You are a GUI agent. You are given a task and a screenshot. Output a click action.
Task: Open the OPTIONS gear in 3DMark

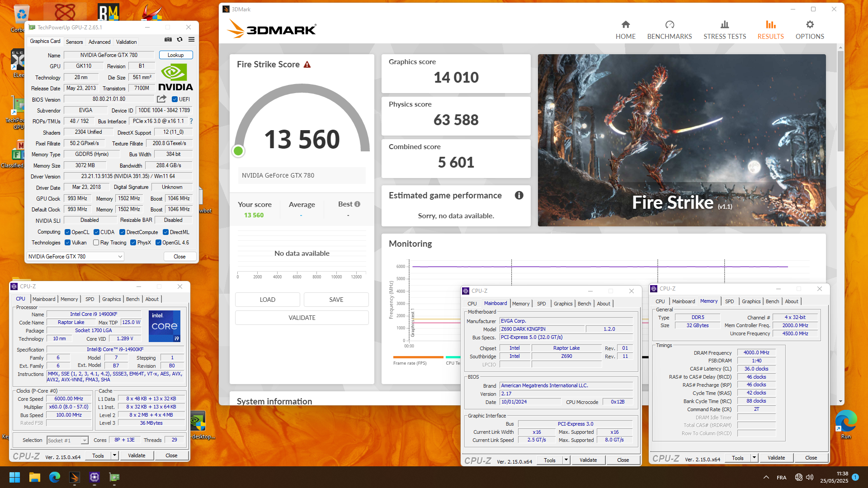[x=810, y=30]
